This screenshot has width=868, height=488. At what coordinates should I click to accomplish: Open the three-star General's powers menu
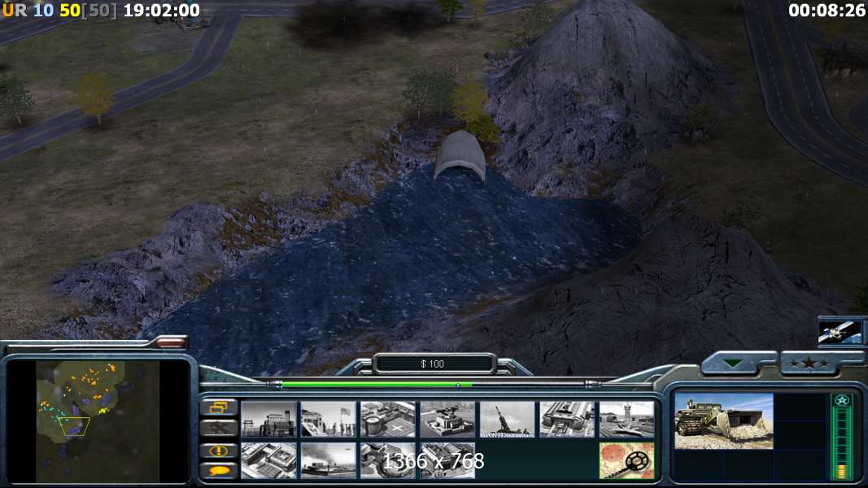pos(809,364)
